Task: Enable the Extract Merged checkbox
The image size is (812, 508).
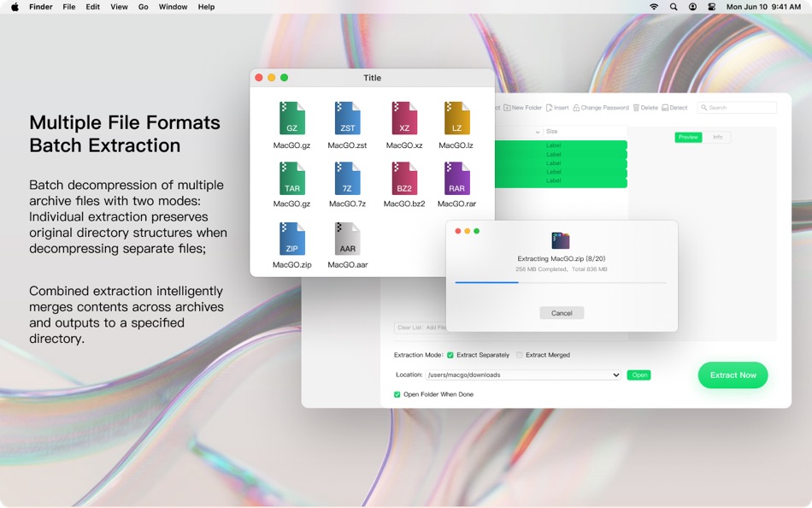Action: tap(520, 355)
